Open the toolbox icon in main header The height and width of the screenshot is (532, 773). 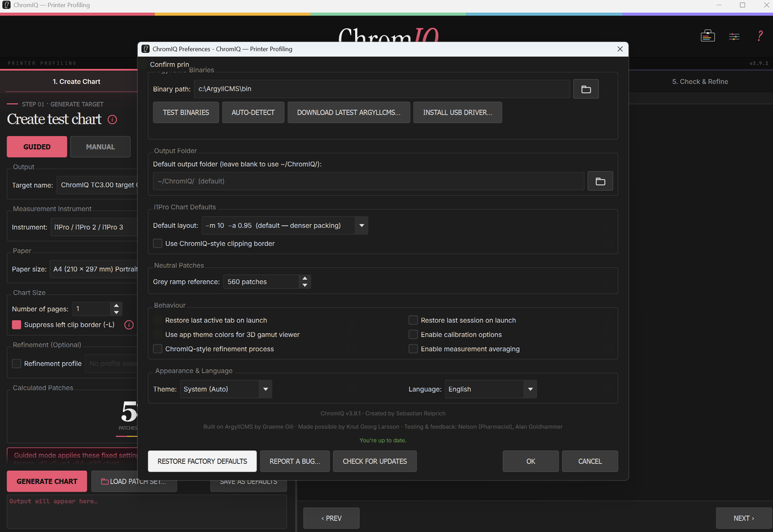click(x=707, y=36)
